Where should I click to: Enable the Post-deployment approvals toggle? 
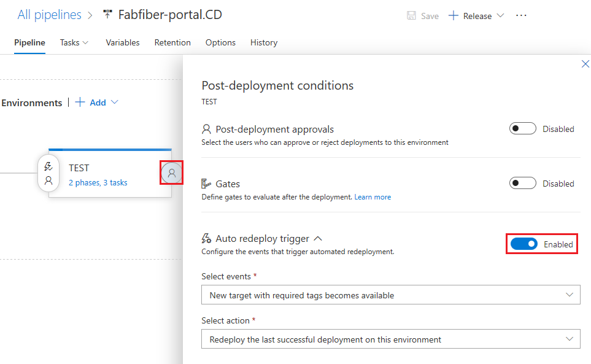[x=522, y=128]
